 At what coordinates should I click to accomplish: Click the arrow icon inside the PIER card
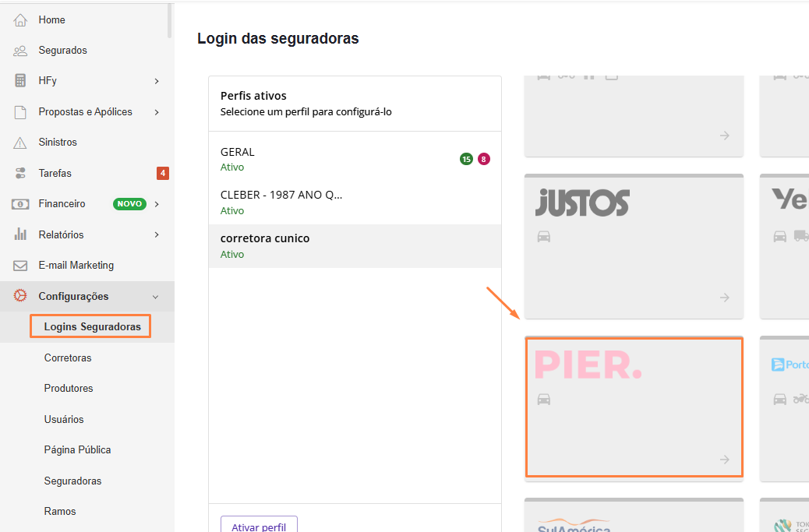[724, 460]
